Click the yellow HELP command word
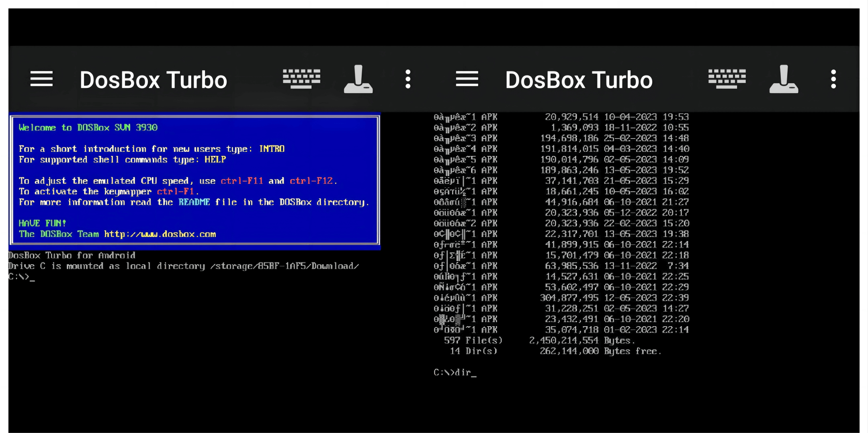The height and width of the screenshot is (433, 868). (215, 159)
